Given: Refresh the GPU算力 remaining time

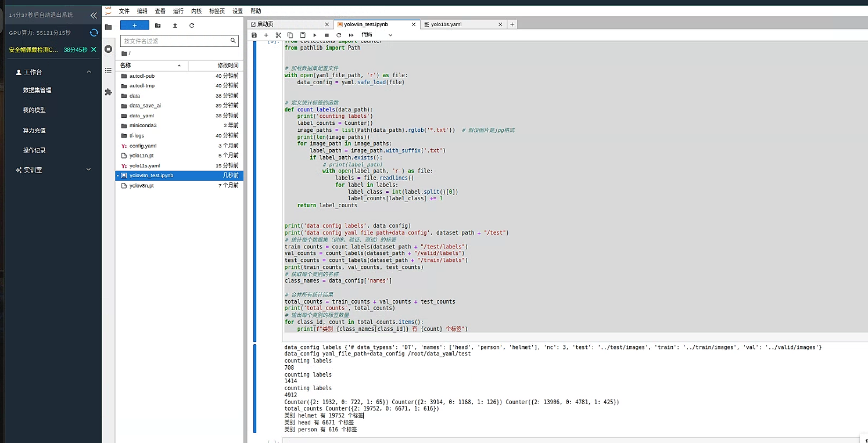Looking at the screenshot, I should pyautogui.click(x=94, y=33).
